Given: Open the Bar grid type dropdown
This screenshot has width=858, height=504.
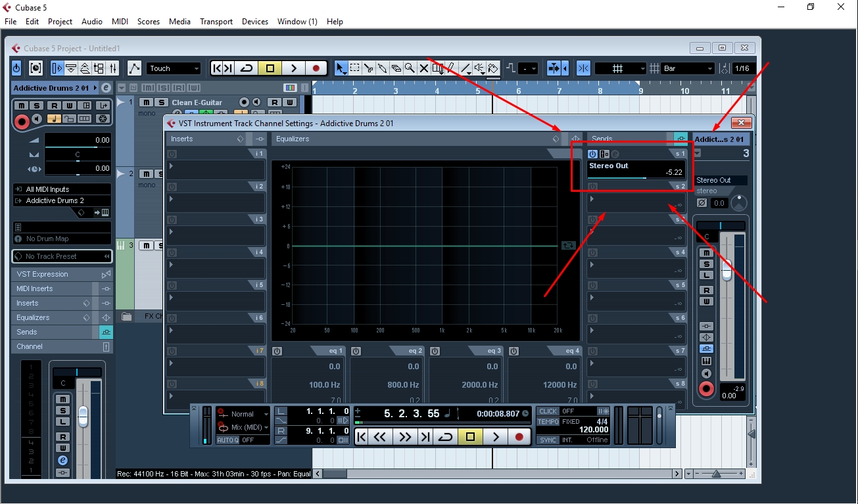Looking at the screenshot, I should (688, 68).
